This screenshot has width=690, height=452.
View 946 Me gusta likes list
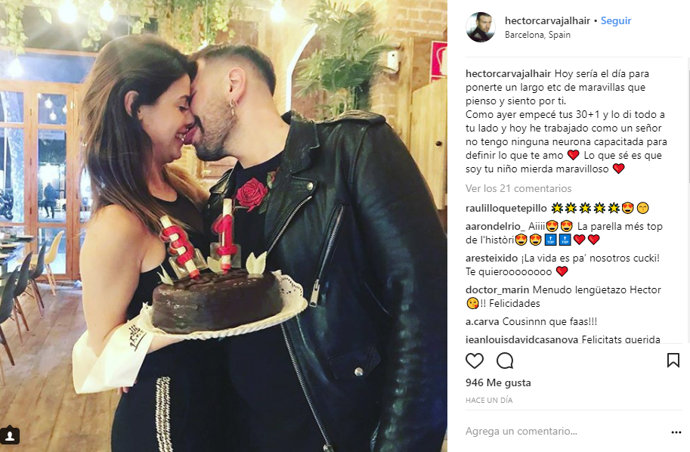click(498, 382)
